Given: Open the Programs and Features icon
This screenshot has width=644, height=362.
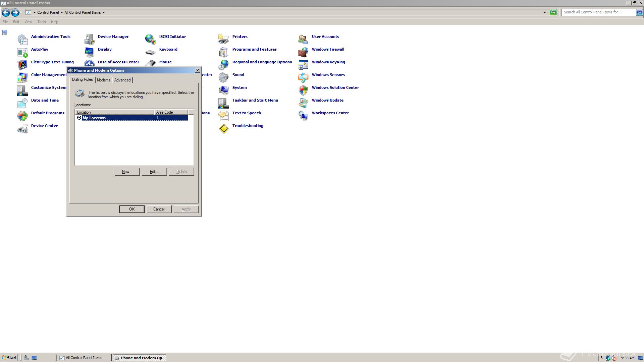Looking at the screenshot, I should 224,52.
